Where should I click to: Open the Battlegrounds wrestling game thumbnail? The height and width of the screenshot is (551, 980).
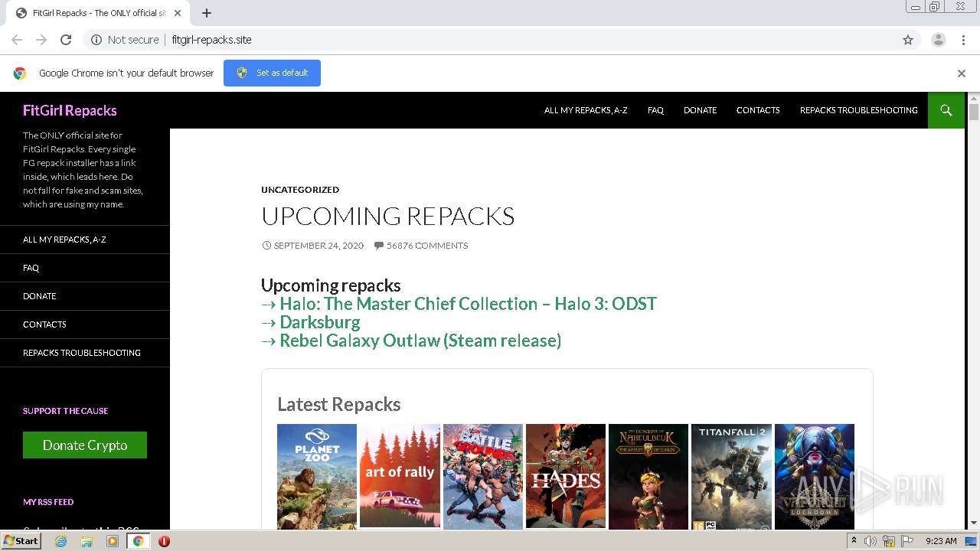tap(483, 476)
